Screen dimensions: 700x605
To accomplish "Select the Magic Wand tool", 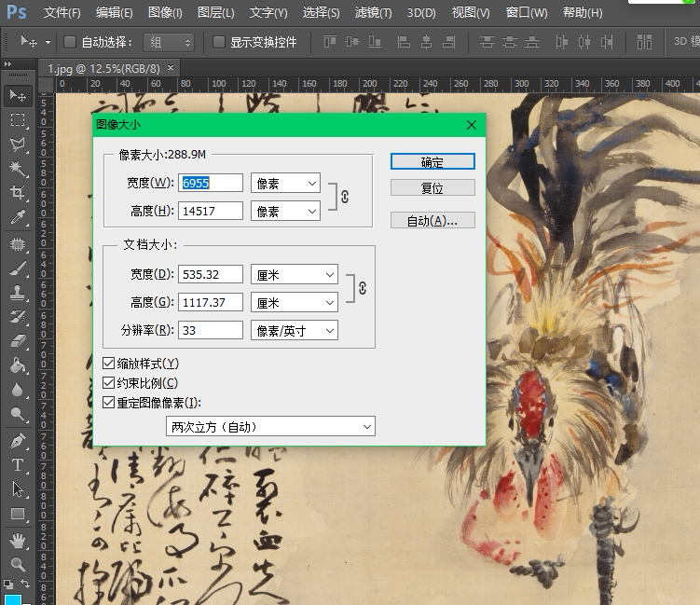I will point(18,169).
